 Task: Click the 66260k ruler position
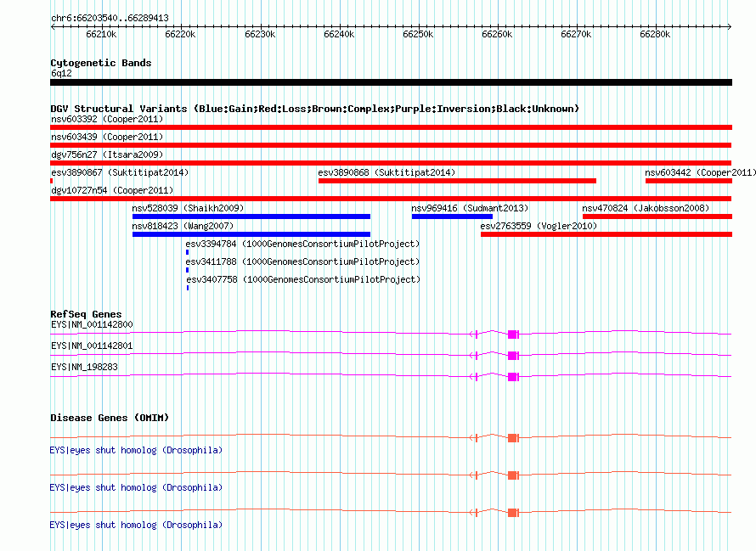tap(497, 34)
